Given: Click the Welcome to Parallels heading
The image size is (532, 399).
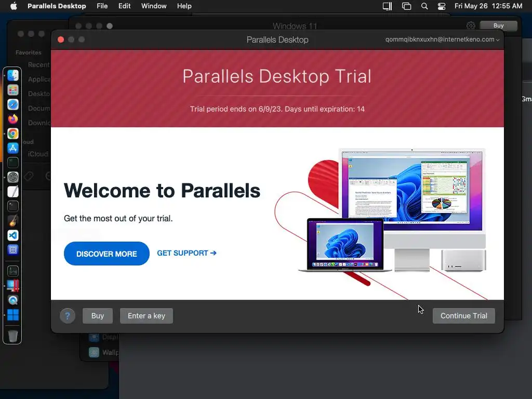Looking at the screenshot, I should [x=162, y=190].
